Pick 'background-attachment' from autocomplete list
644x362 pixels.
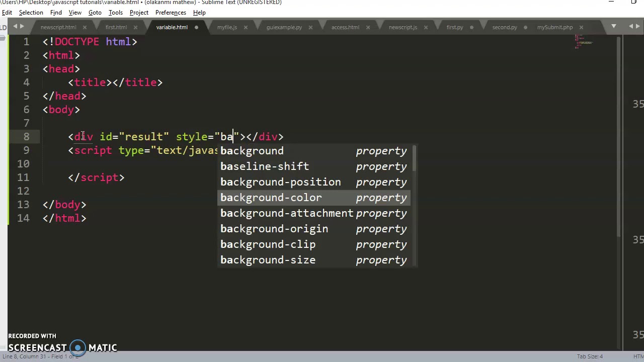point(314,213)
